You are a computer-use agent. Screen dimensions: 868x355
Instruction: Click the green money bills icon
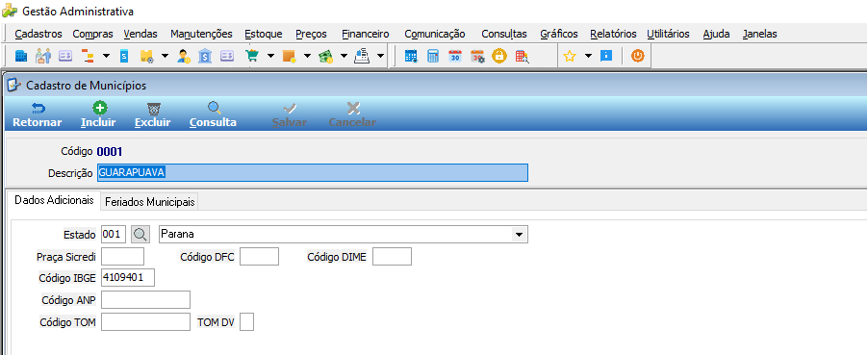325,56
